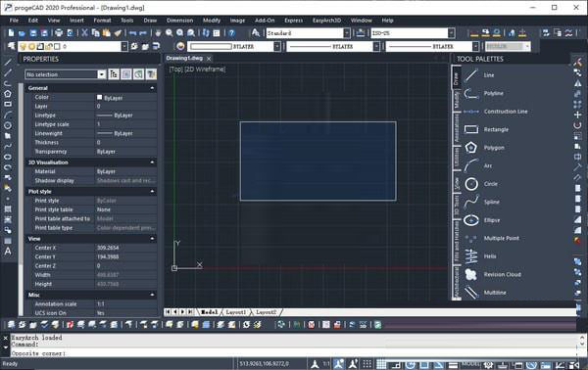Click the ByLayer color swatch in Properties
The height and width of the screenshot is (370, 588).
(99, 97)
